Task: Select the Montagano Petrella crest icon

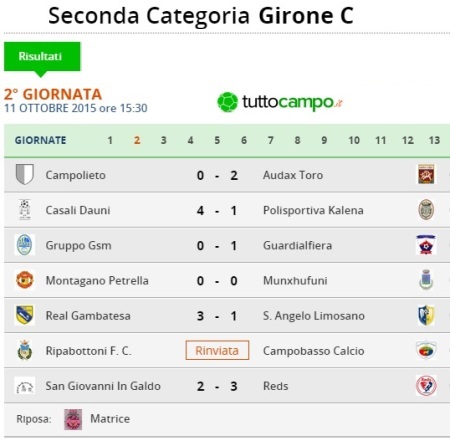Action: [25, 280]
